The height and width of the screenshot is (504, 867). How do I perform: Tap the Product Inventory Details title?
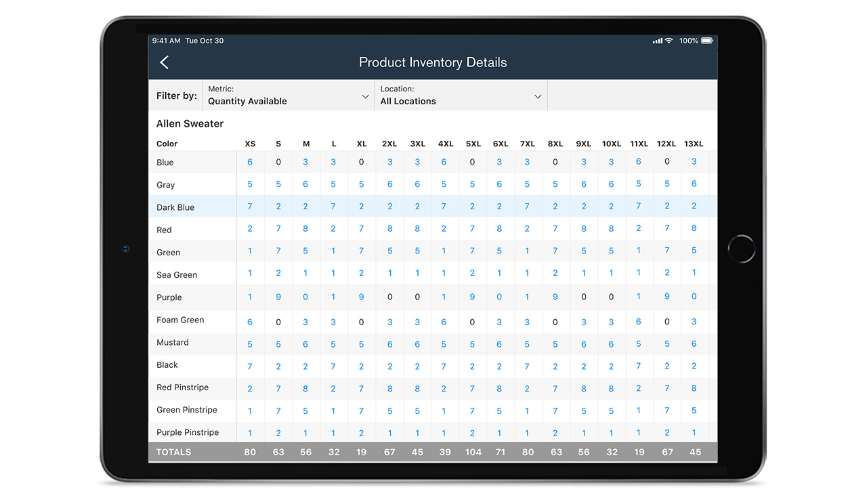coord(433,62)
